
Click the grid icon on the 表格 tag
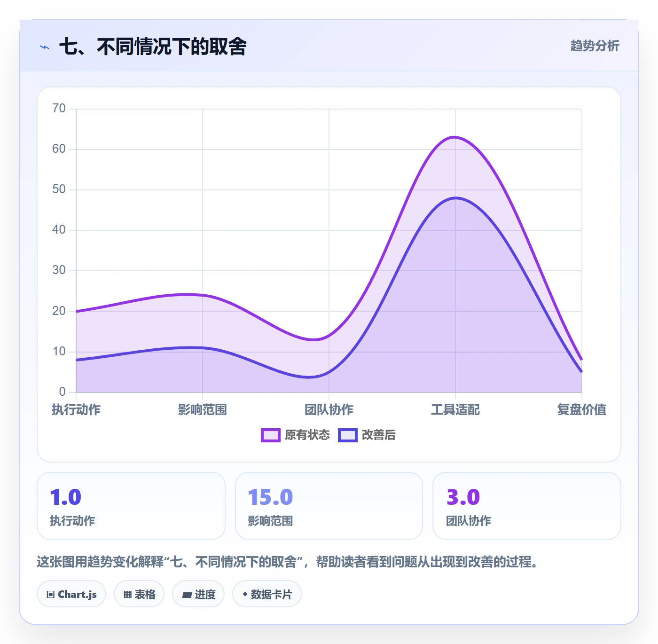coord(127,595)
